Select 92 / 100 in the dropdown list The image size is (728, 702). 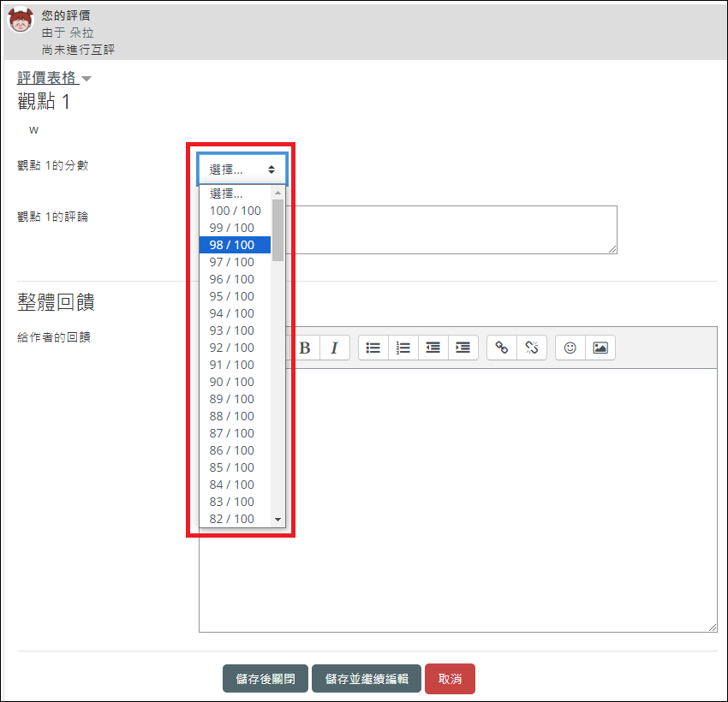click(x=235, y=348)
